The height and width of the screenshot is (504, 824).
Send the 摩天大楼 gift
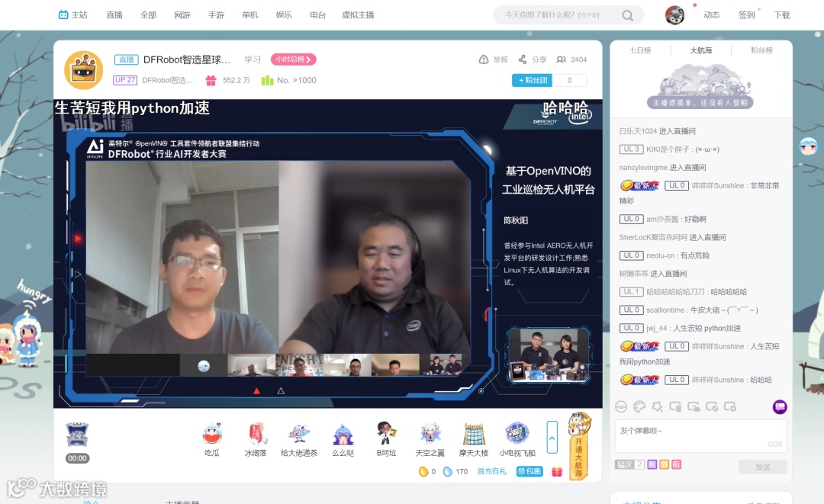coord(474,439)
